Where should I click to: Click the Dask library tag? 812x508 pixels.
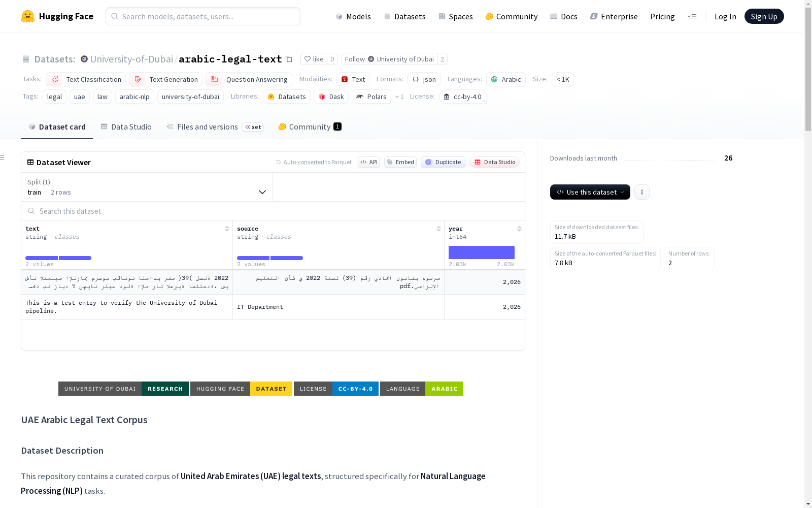pyautogui.click(x=331, y=97)
